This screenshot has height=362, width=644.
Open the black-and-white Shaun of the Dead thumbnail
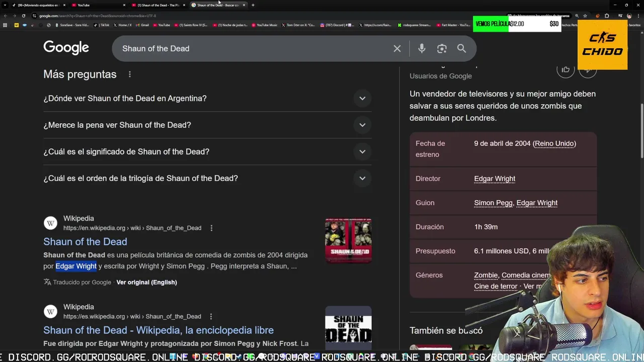(x=348, y=327)
